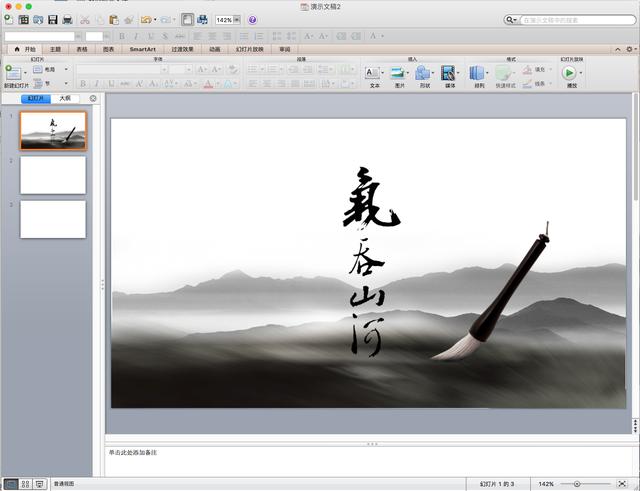The height and width of the screenshot is (491, 640).
Task: Click the 布局 layout icon
Action: pos(38,69)
